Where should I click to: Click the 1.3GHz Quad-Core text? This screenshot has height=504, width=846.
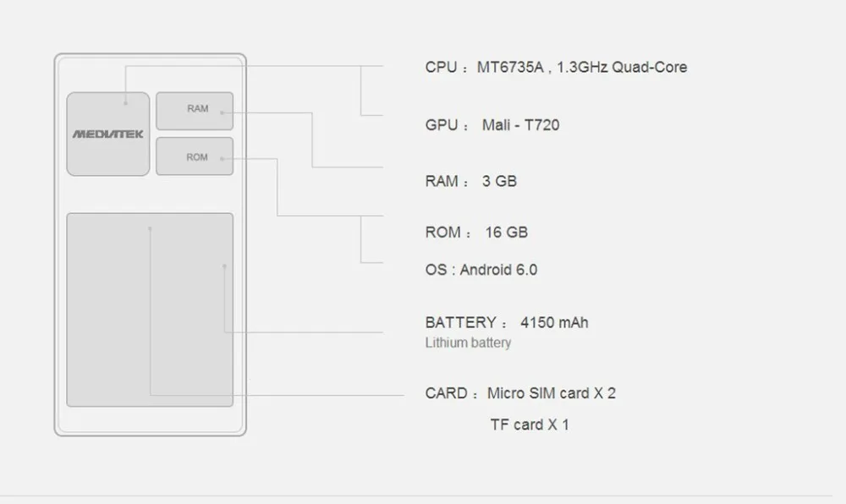click(x=622, y=67)
